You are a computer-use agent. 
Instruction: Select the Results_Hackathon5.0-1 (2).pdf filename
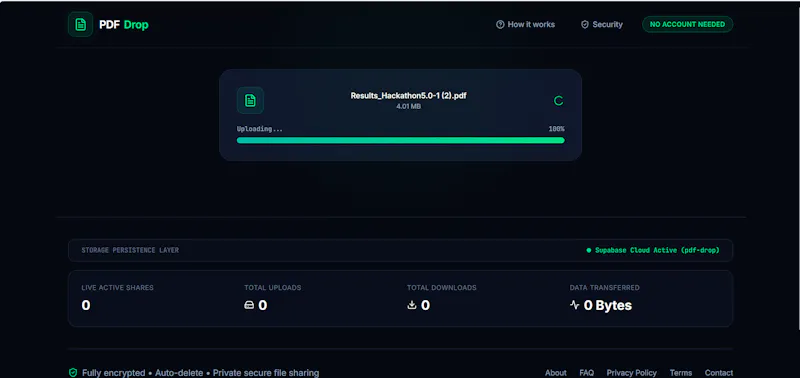pos(409,95)
